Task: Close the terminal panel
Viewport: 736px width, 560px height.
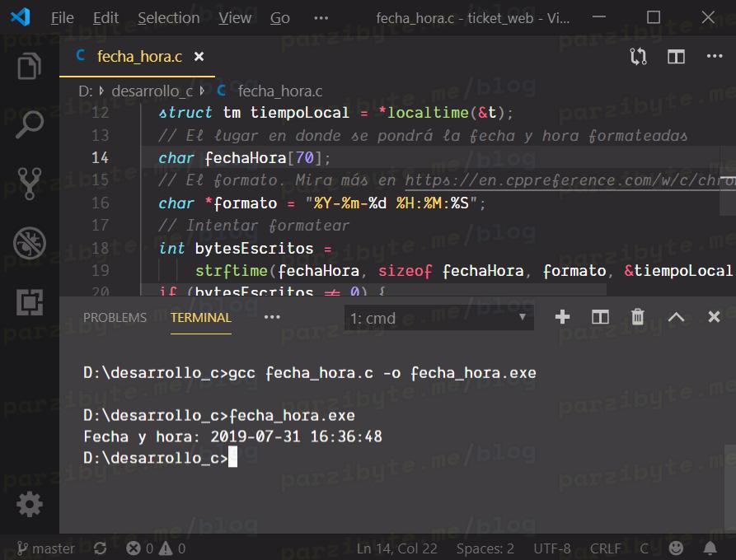Action: [x=714, y=317]
